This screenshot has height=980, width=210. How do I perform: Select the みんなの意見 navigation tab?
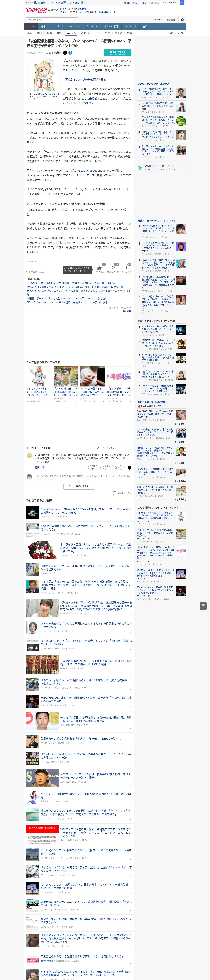tap(111, 26)
